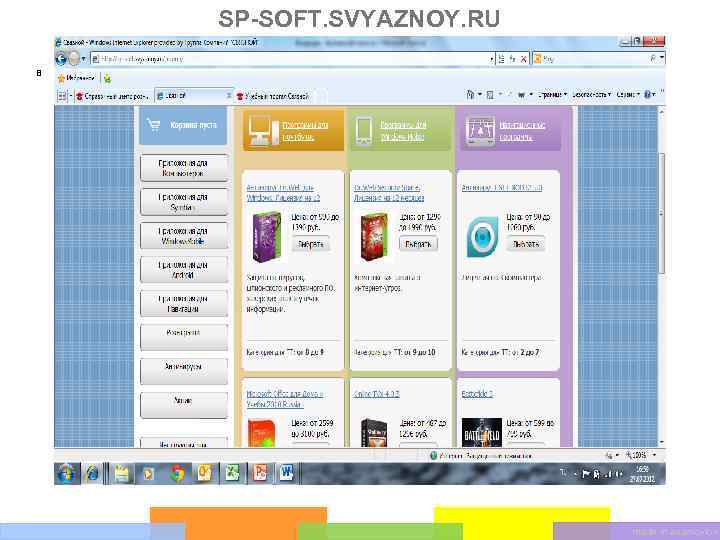The width and height of the screenshot is (720, 540).
Task: Open Google Chrome from taskbar
Action: click(177, 473)
